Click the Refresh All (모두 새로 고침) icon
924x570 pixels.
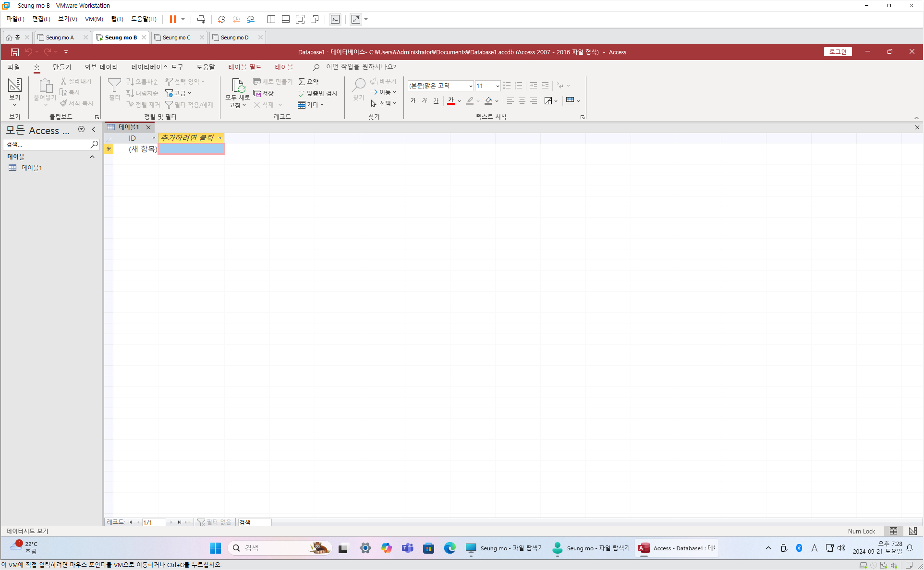click(238, 86)
